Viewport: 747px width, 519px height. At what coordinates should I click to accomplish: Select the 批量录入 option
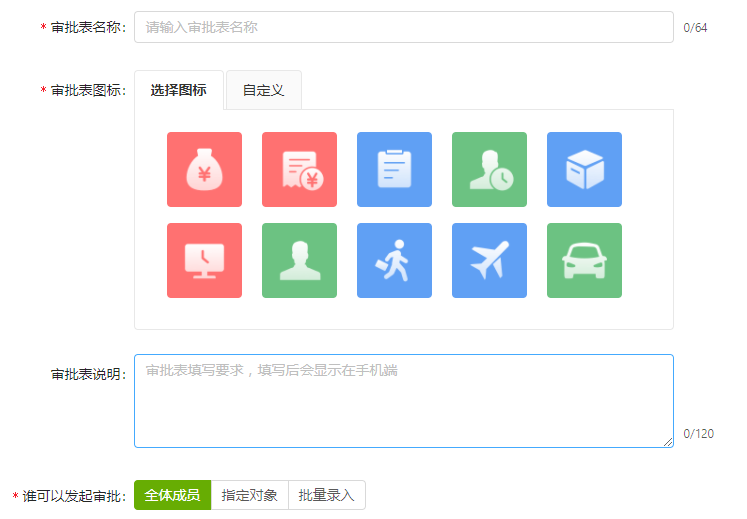point(327,495)
